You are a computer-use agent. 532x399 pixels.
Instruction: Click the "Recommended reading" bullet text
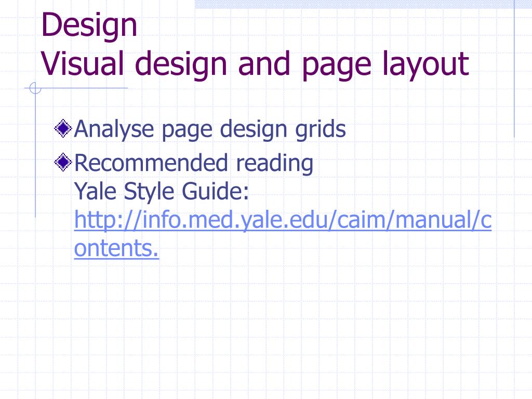[x=193, y=163]
